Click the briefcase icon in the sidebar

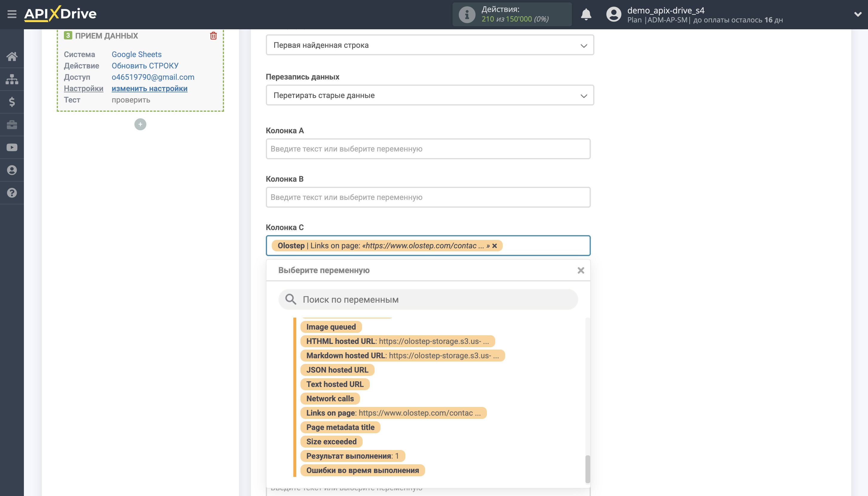pos(12,125)
